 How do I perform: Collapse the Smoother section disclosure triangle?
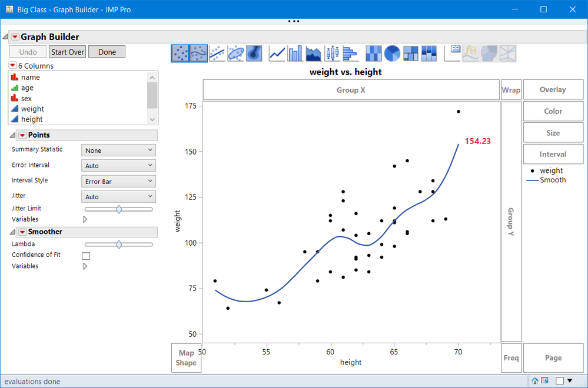click(12, 232)
